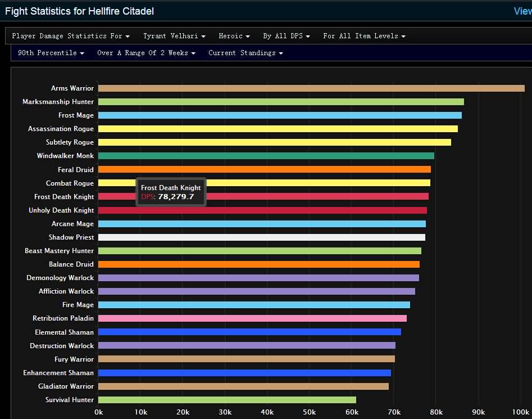Image resolution: width=532 pixels, height=419 pixels.
Task: Click the "Fire Mage" label
Action: (x=78, y=305)
